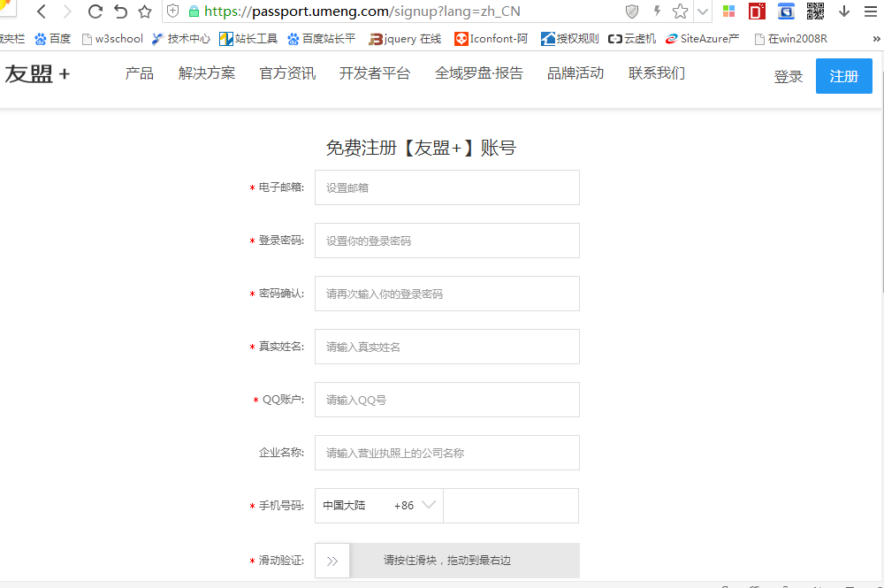This screenshot has width=884, height=588.
Task: Click the 电子邮箱 email input field
Action: [446, 187]
